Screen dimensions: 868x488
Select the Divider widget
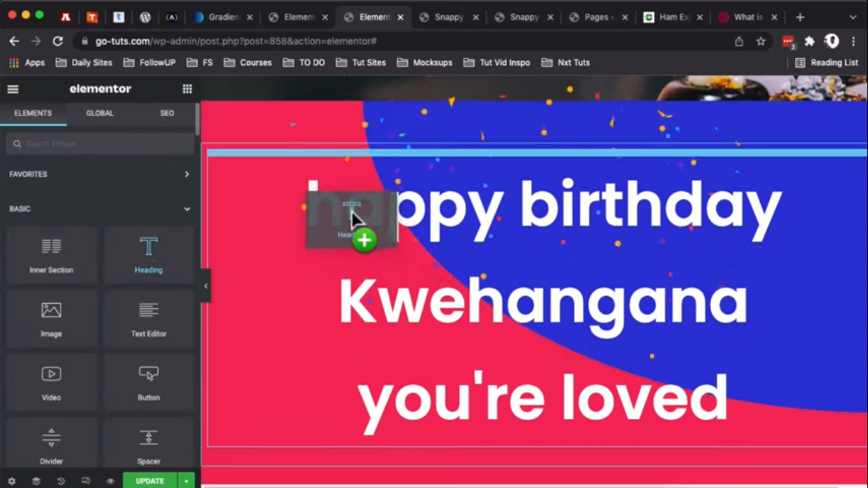pos(51,444)
